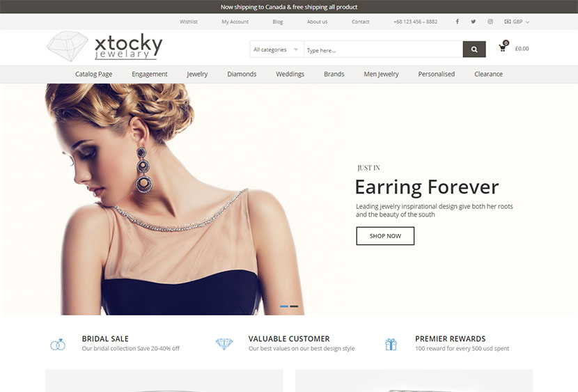The width and height of the screenshot is (578, 392).
Task: Open the Engagement menu item
Action: [149, 74]
